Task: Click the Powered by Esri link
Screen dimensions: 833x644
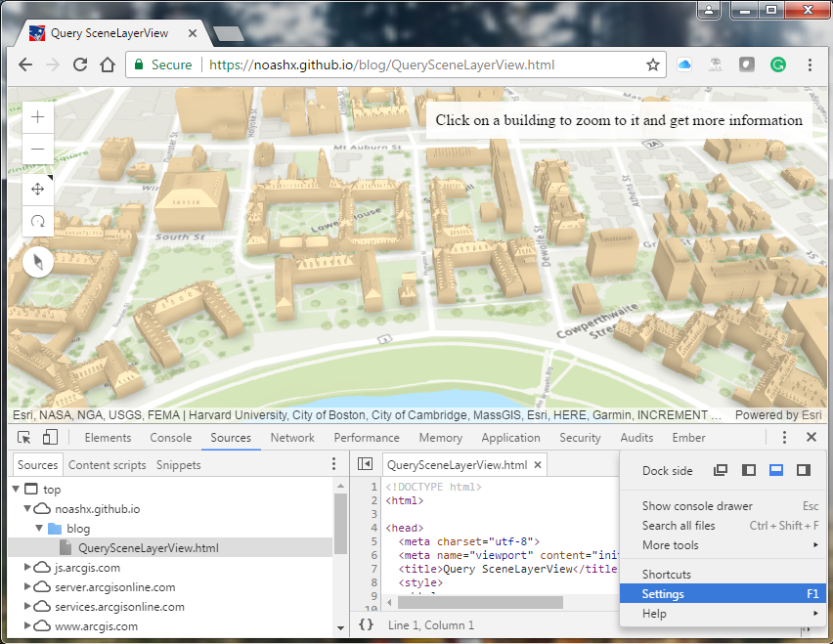Action: [778, 415]
